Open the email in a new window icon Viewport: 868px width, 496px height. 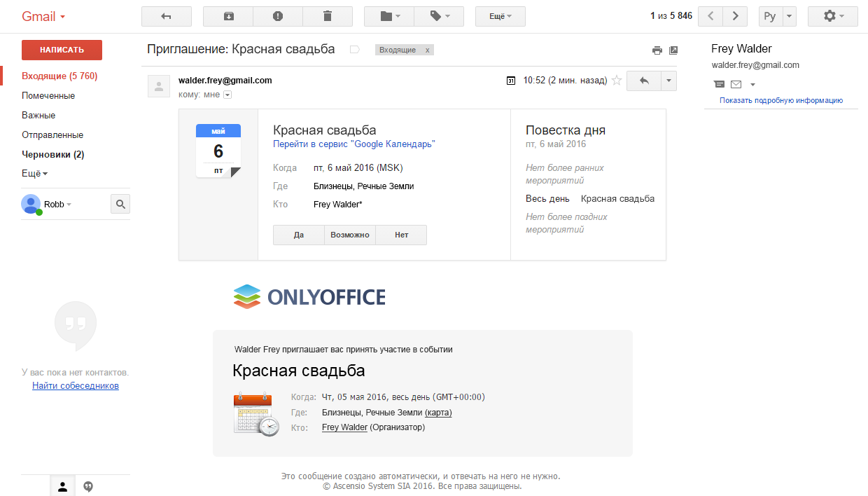[673, 50]
